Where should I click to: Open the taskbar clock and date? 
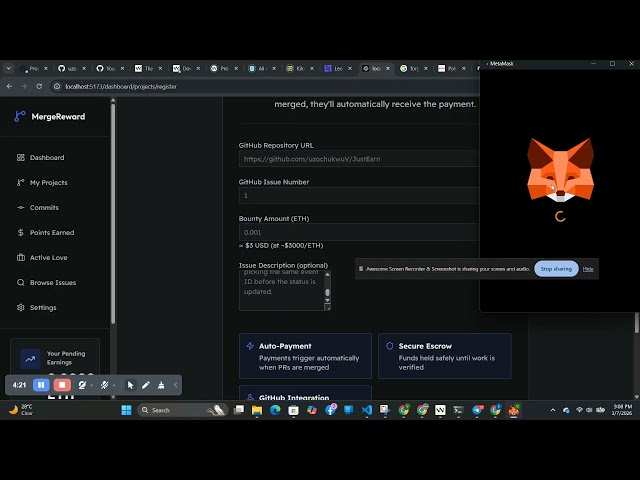(x=622, y=410)
